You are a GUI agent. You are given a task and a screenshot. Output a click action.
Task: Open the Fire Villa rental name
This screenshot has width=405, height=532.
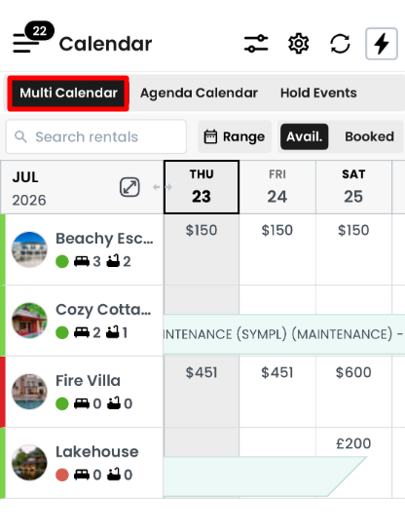[88, 381]
